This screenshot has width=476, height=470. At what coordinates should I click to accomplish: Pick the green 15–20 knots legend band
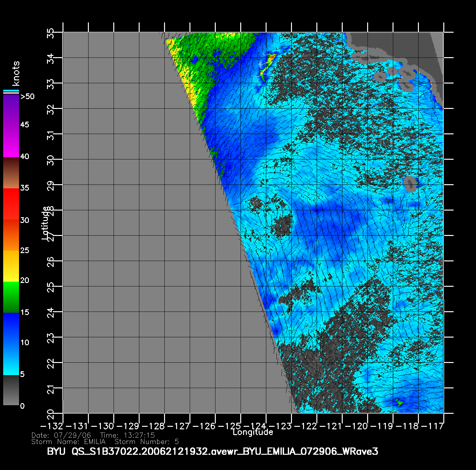(11, 297)
